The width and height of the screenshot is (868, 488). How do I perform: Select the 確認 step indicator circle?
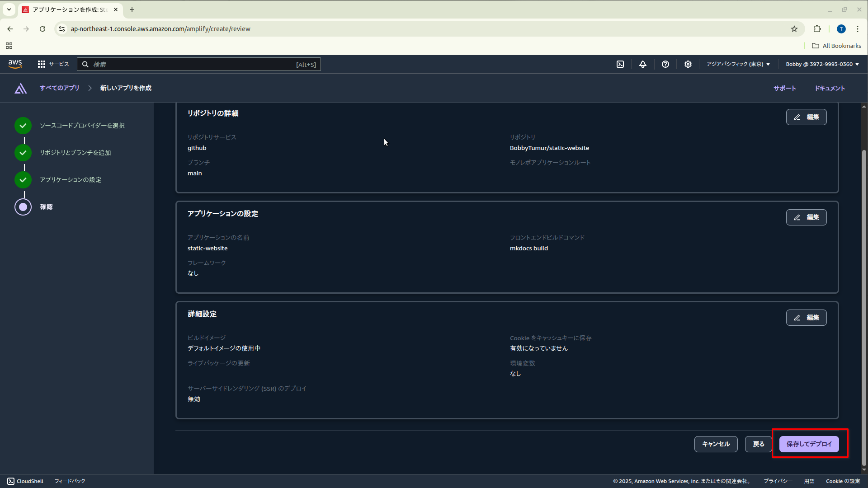pyautogui.click(x=23, y=207)
